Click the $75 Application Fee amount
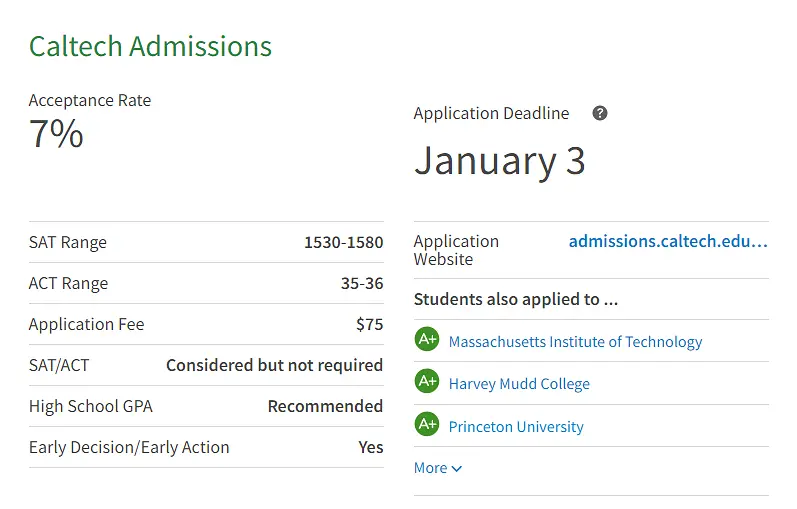The image size is (797, 509). pyautogui.click(x=369, y=324)
